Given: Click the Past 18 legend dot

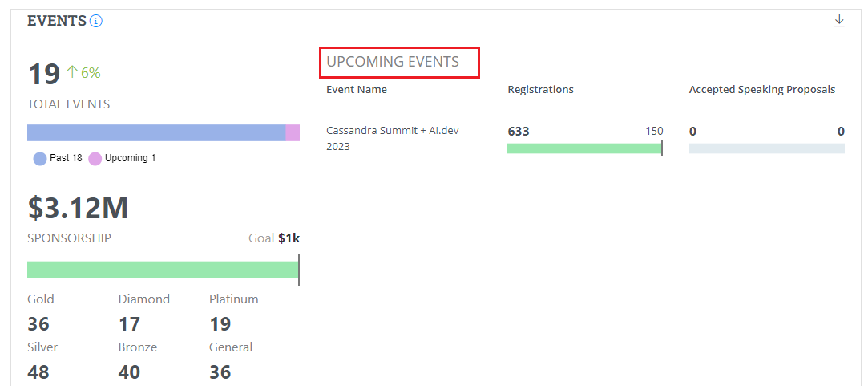Looking at the screenshot, I should click(x=40, y=158).
